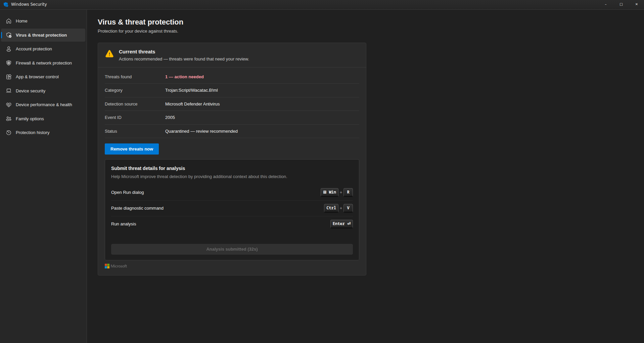Maximize the Windows Security window

[621, 4]
